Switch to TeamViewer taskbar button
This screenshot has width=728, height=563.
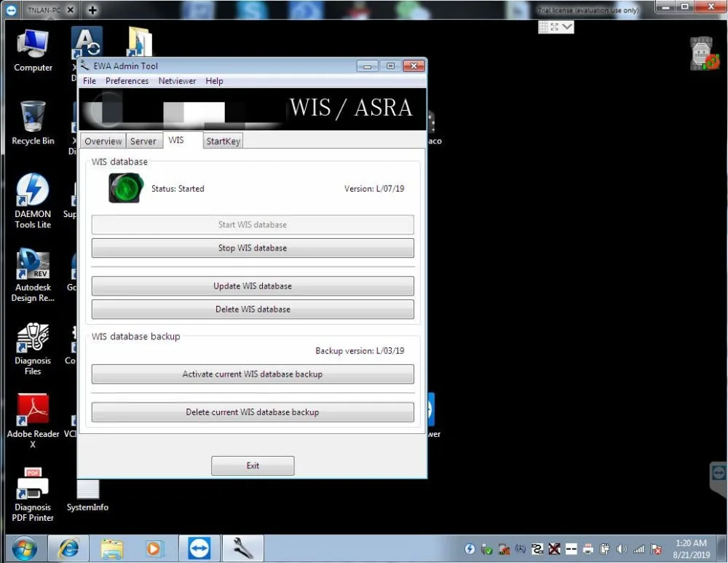tap(199, 548)
